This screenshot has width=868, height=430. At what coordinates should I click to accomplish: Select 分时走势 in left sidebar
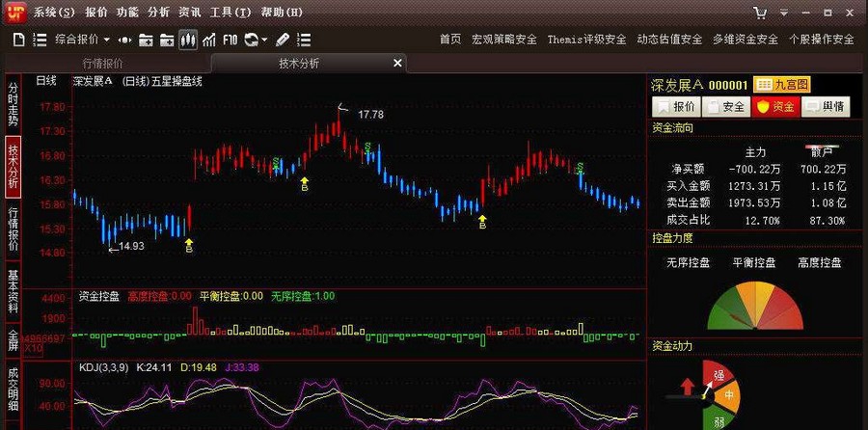click(14, 104)
